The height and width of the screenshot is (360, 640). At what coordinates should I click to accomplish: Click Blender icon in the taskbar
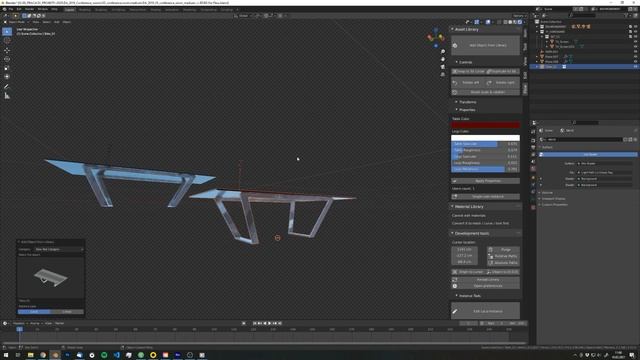55,355
